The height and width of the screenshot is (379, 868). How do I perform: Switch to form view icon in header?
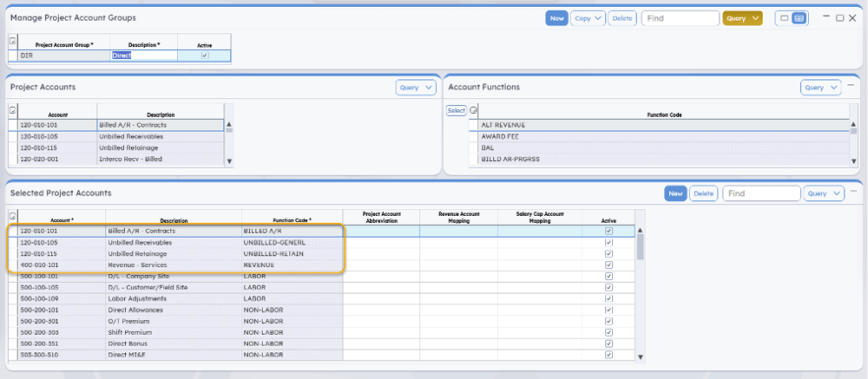coord(784,18)
